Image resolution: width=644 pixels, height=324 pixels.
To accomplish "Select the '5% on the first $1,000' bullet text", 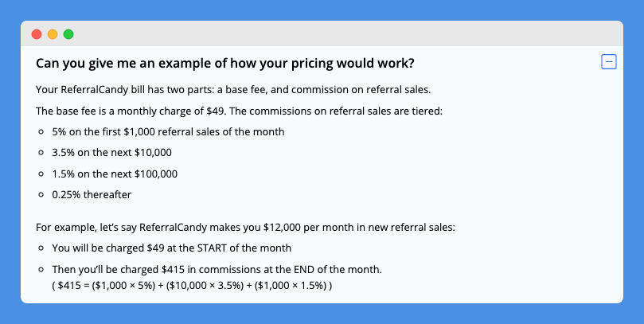I will tap(168, 132).
